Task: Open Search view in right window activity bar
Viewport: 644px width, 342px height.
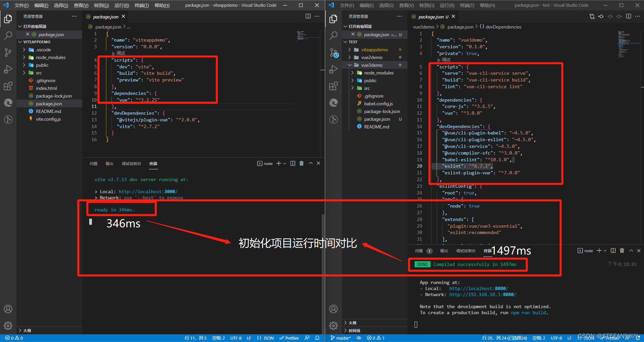Action: (x=333, y=36)
